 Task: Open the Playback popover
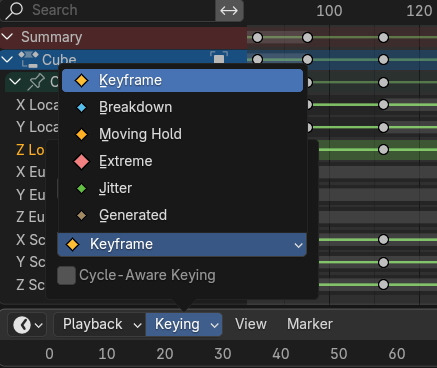click(100, 324)
